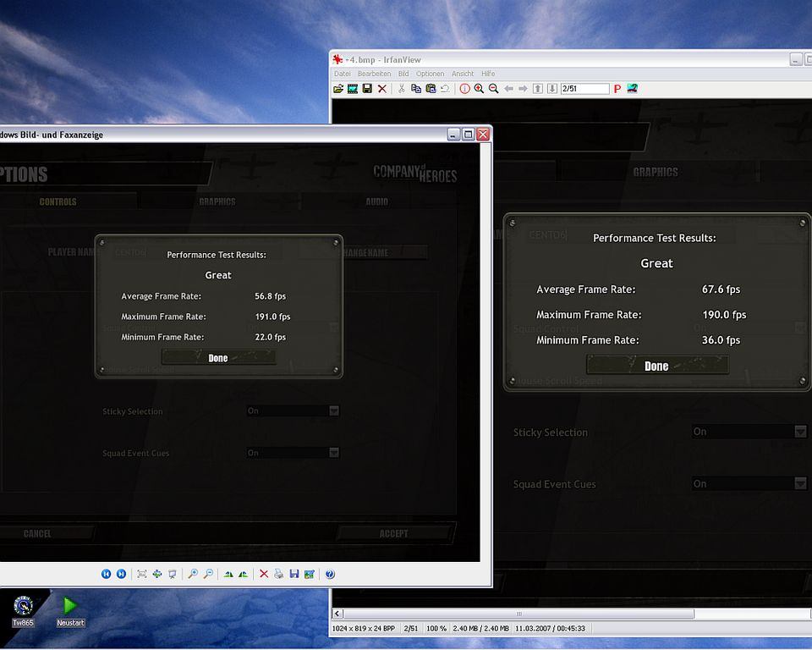Select Actual Size icon in Fax Viewer toolbar
812x650 pixels.
click(157, 574)
